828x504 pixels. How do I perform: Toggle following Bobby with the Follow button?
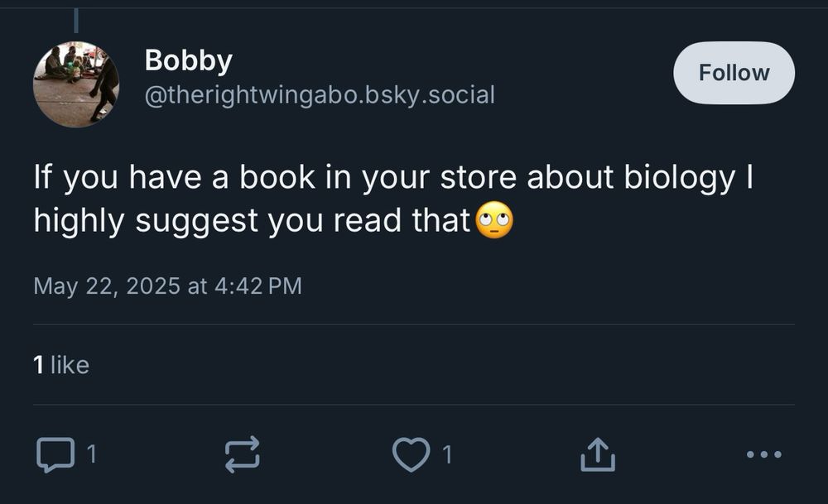(732, 73)
